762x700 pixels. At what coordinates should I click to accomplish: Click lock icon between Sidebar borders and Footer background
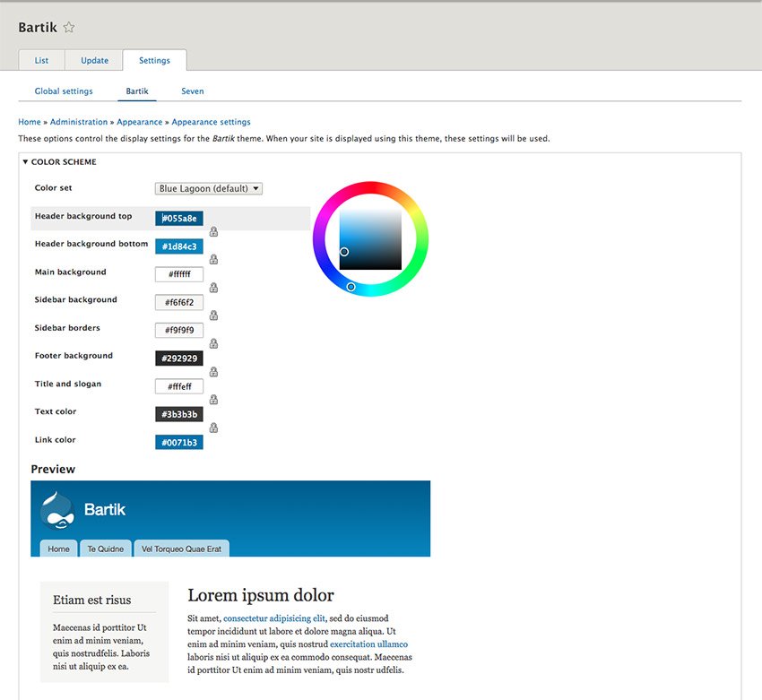(x=213, y=343)
